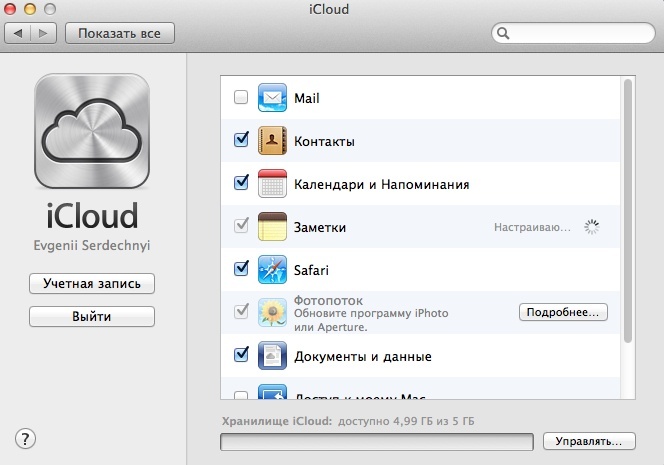664x465 pixels.
Task: Click the magnifying glass search icon
Action: point(503,33)
